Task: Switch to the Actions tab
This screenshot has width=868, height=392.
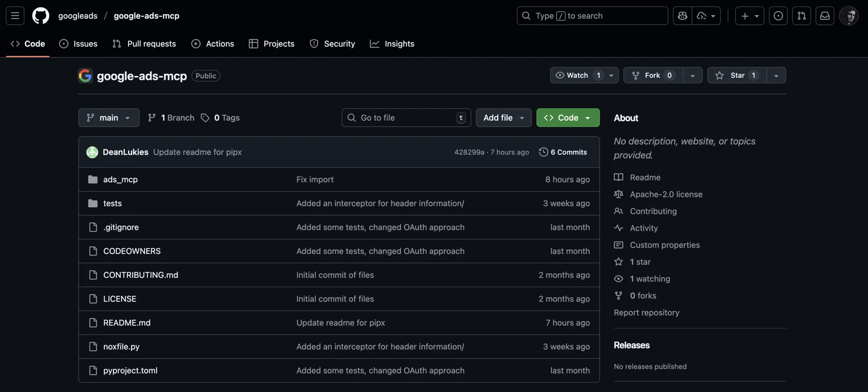Action: pyautogui.click(x=212, y=44)
